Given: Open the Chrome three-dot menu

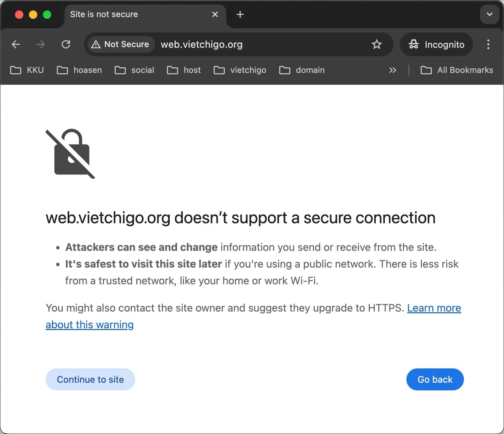Looking at the screenshot, I should (x=488, y=44).
